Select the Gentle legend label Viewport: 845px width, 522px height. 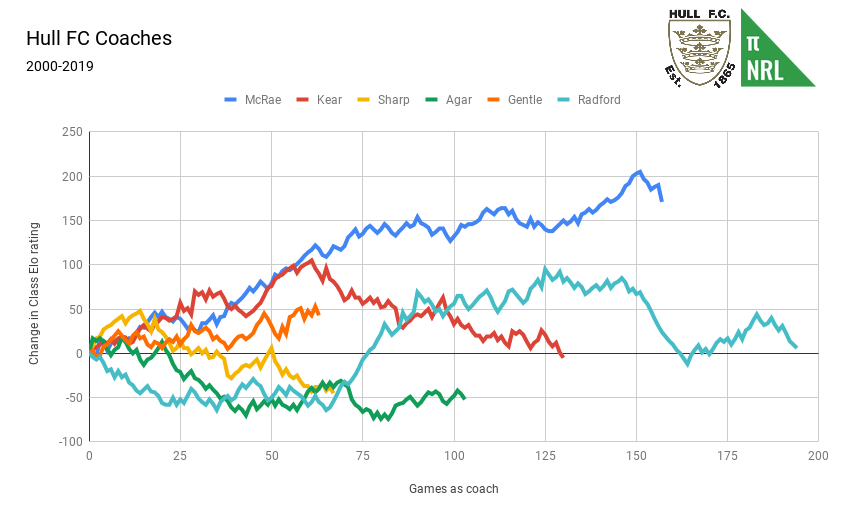tap(525, 100)
